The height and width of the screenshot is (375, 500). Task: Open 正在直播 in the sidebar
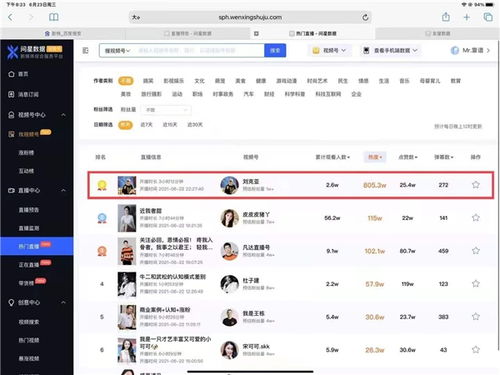coord(29,265)
